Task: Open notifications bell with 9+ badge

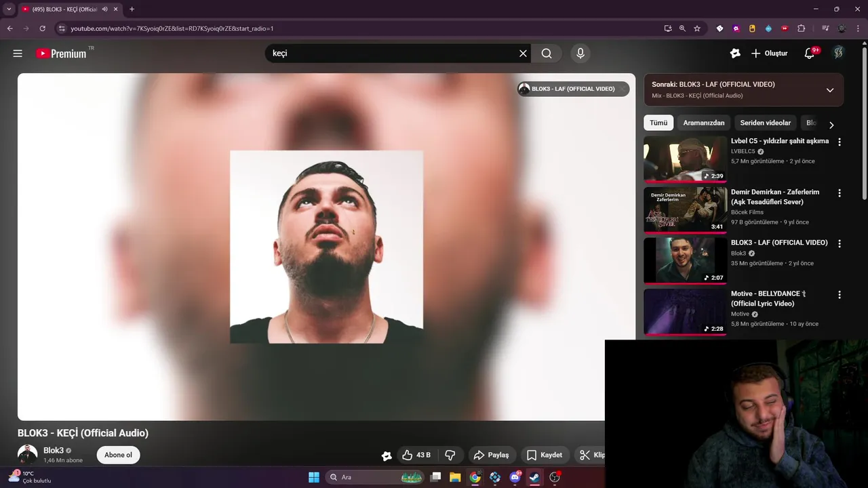Action: (810, 54)
